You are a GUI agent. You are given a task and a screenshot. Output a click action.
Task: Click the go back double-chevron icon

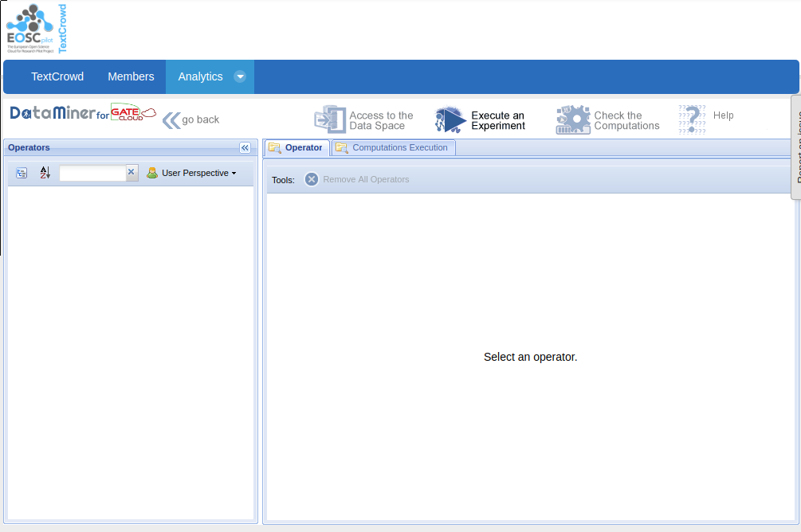171,120
